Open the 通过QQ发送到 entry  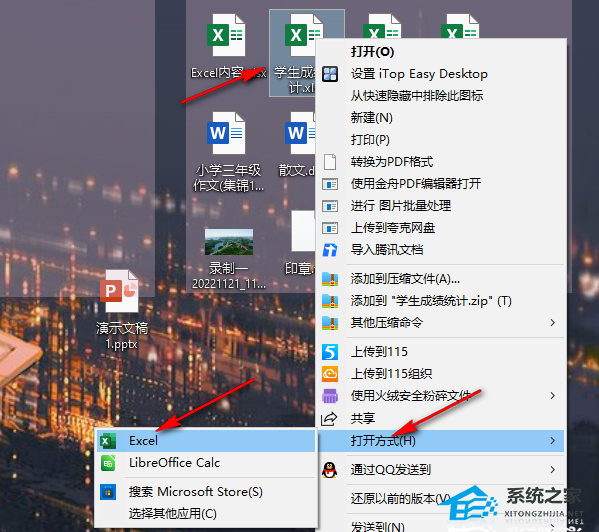click(441, 470)
